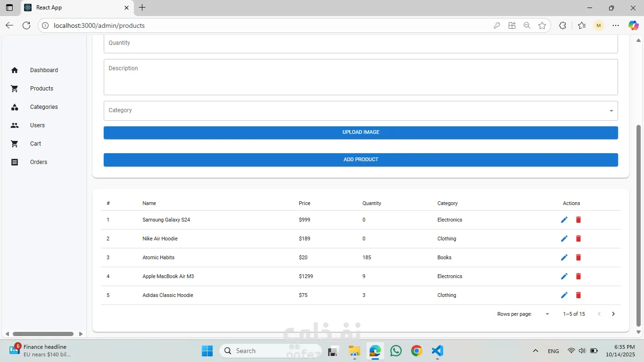Viewport: 644px width, 362px height.
Task: Expand the Rows per page selector
Action: (547, 314)
